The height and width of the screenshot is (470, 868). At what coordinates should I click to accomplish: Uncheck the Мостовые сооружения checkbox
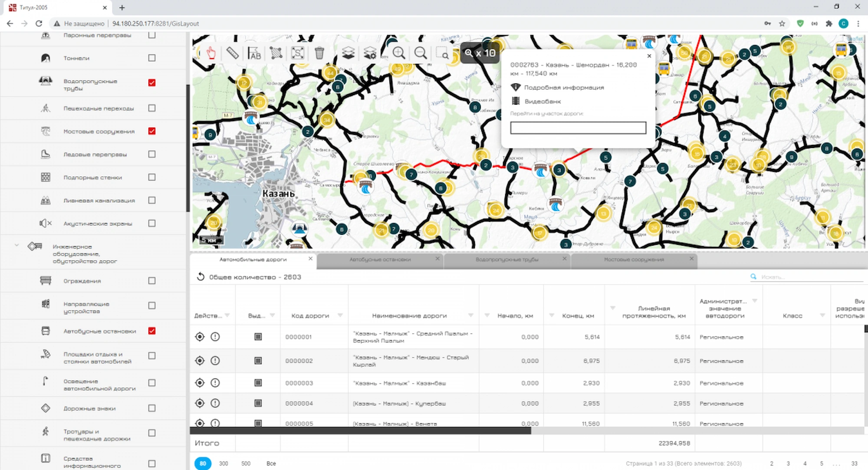pos(152,131)
